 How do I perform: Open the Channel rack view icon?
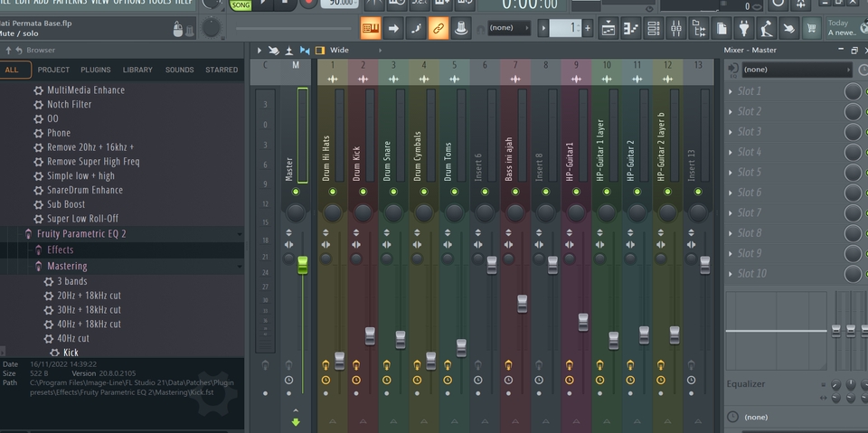coord(653,28)
